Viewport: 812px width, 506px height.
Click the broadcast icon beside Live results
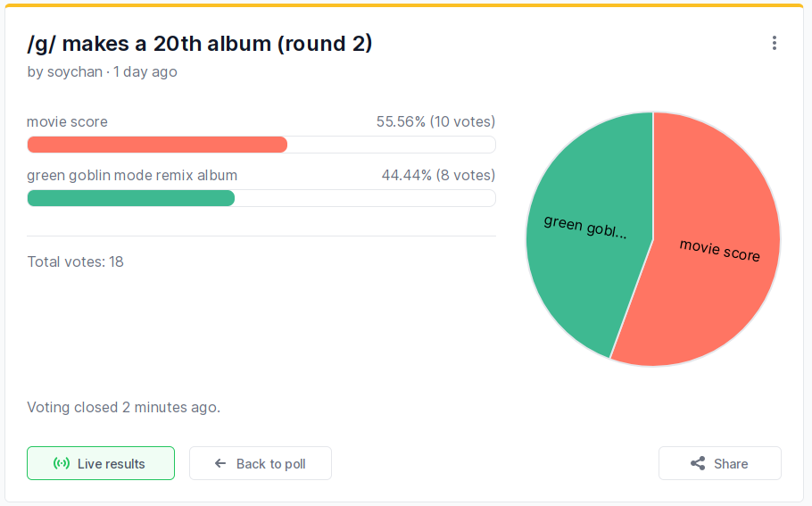pyautogui.click(x=62, y=464)
